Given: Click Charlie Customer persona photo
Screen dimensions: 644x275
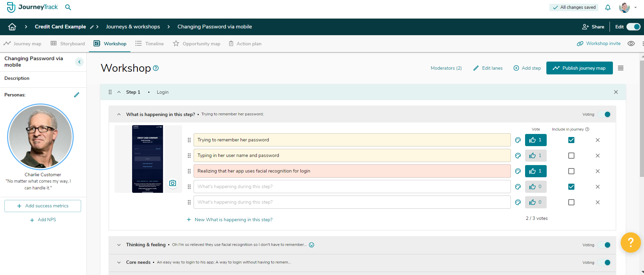Looking at the screenshot, I should (x=41, y=137).
